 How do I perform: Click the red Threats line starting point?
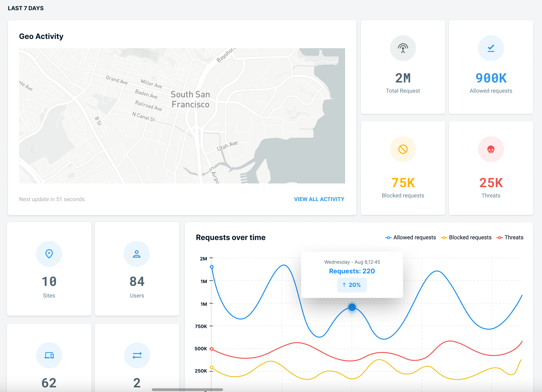(x=211, y=349)
